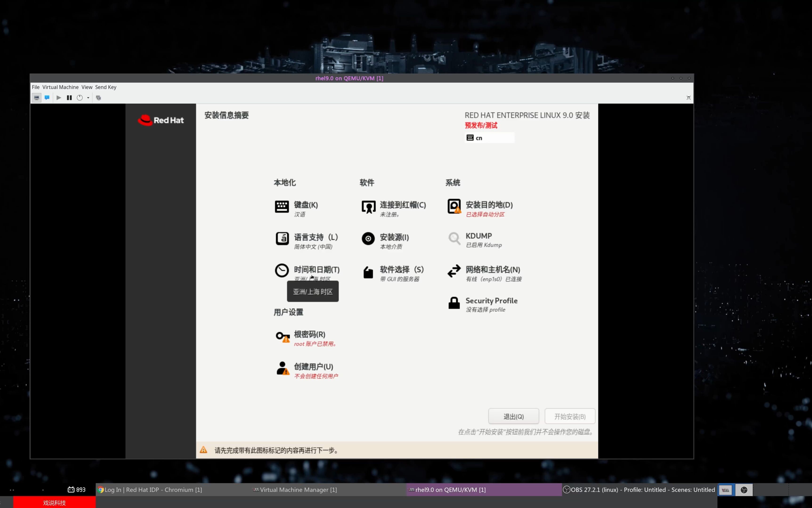Open 根密码(R) root password label
Viewport: 812px width, 508px height.
coord(309,334)
